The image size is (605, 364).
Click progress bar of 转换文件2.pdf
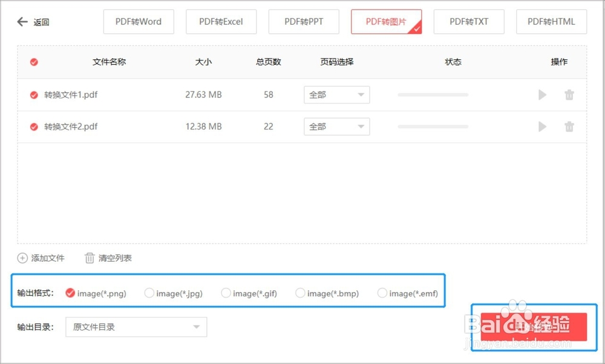click(x=433, y=126)
